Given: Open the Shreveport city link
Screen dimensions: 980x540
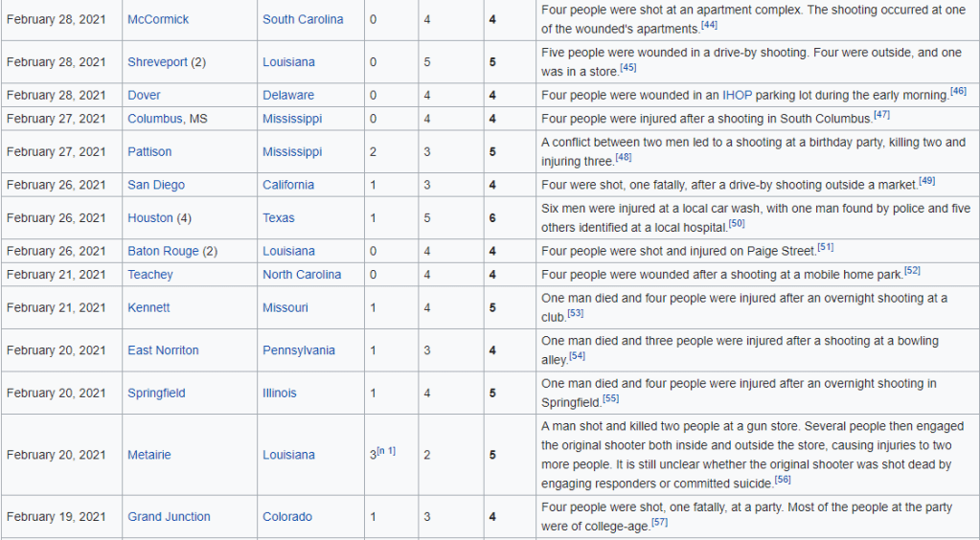Looking at the screenshot, I should click(x=157, y=62).
